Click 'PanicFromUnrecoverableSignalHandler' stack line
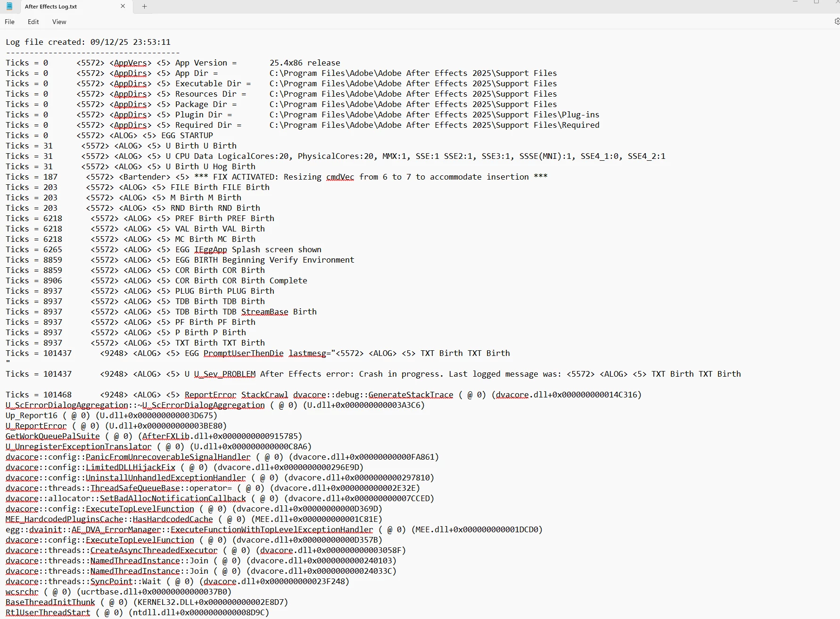Image resolution: width=840 pixels, height=619 pixels. [222, 457]
